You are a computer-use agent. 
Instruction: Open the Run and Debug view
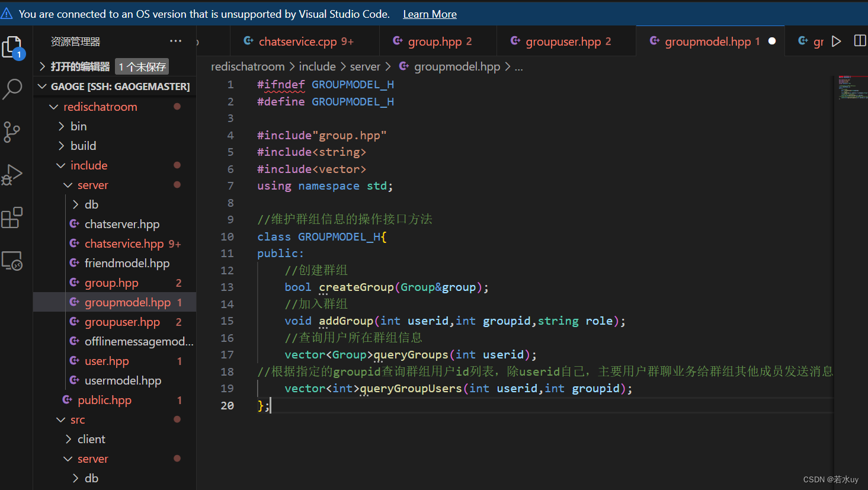[12, 174]
